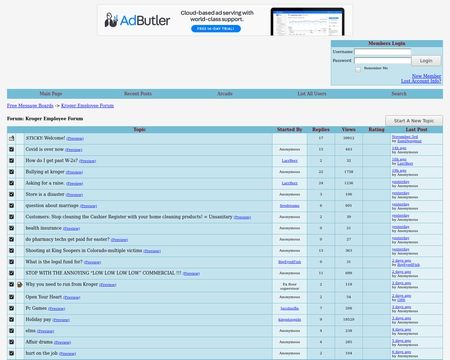This screenshot has height=360, width=450.
Task: Open the 'Asking for a raise.' topic title
Action: point(45,183)
